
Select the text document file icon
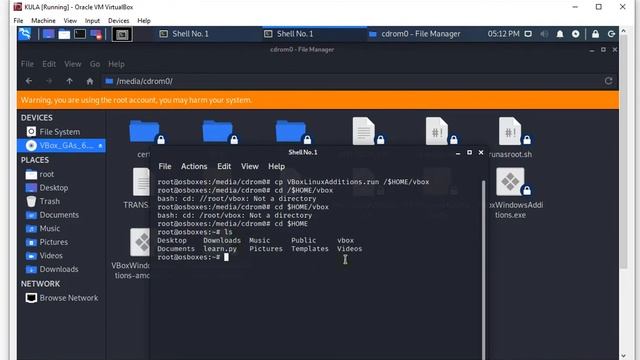point(365,131)
